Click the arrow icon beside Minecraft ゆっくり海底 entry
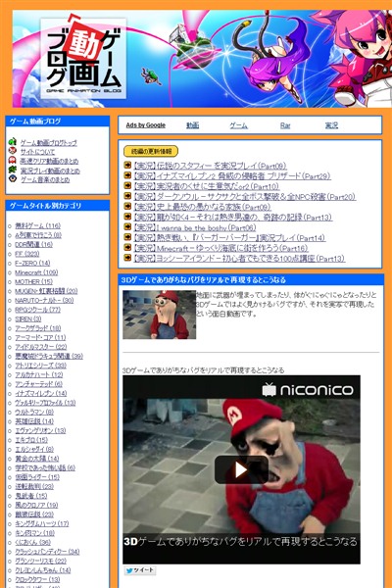Image resolution: width=392 pixels, height=588 pixels. (x=127, y=248)
